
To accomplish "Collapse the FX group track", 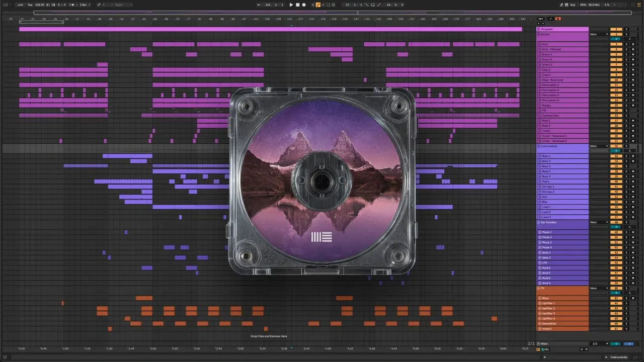I will (539, 288).
